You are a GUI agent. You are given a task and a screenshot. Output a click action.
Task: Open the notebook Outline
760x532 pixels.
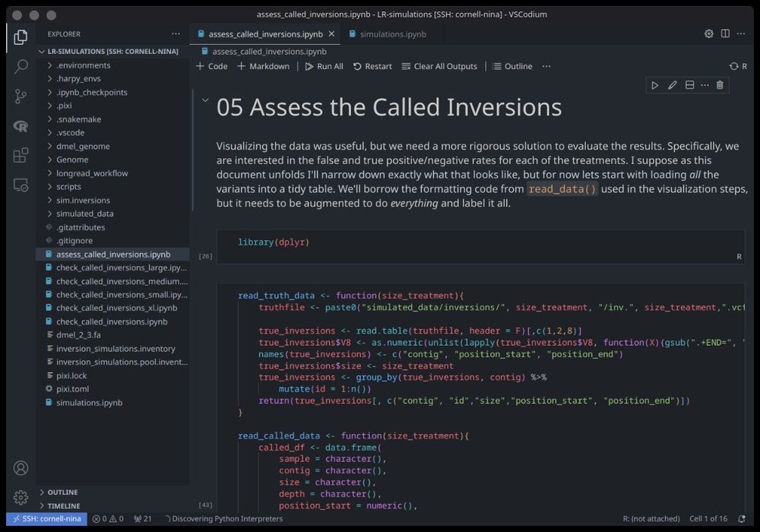[512, 66]
